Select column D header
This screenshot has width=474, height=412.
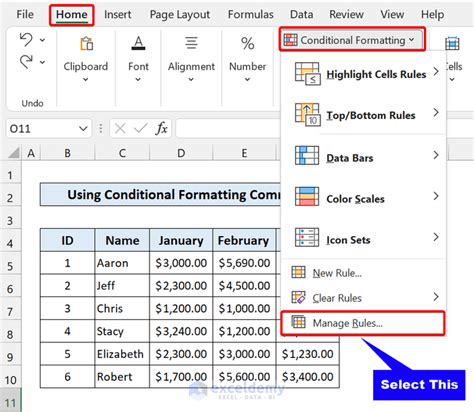[x=181, y=153]
